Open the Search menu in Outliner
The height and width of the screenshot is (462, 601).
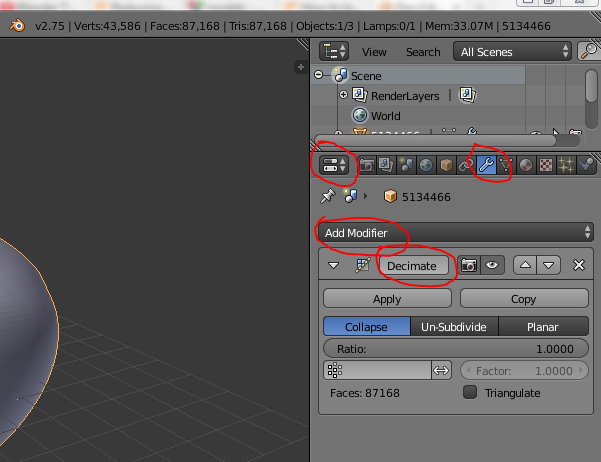point(423,52)
